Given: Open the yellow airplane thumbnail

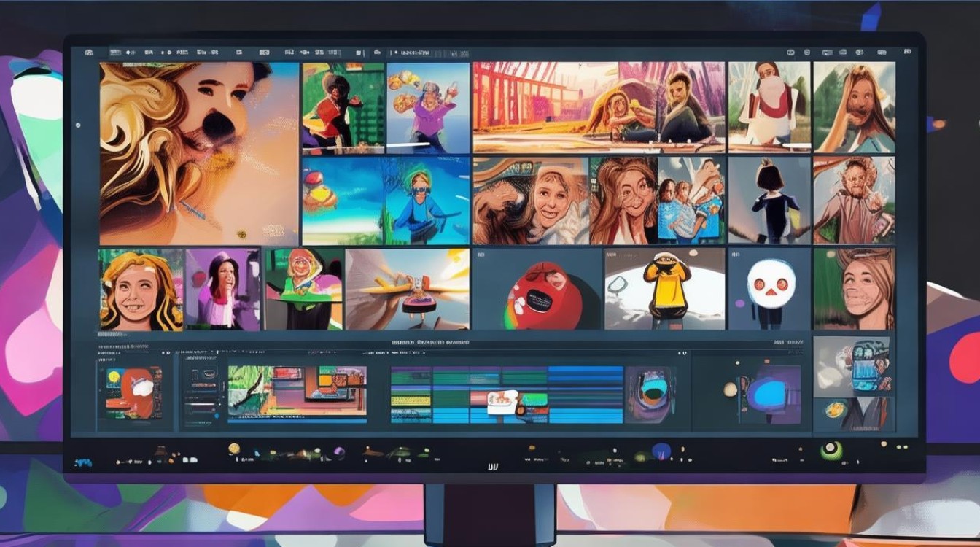Looking at the screenshot, I should (408, 290).
